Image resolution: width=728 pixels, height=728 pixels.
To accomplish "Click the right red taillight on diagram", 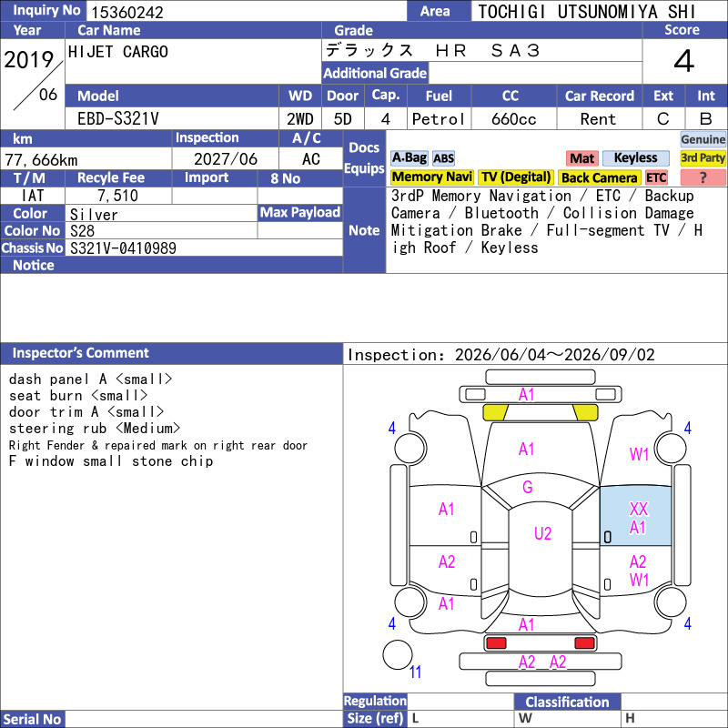I will click(x=584, y=643).
